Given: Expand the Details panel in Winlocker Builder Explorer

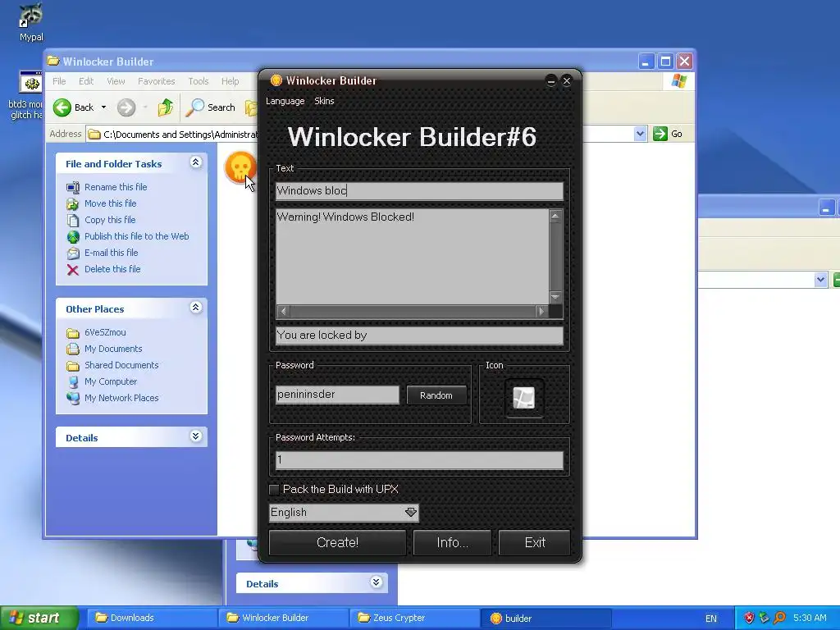Looking at the screenshot, I should [x=195, y=436].
